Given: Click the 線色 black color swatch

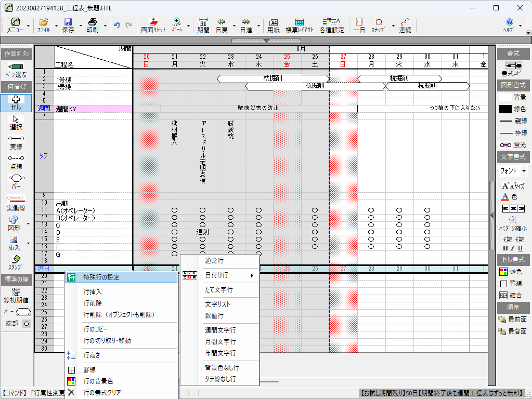Looking at the screenshot, I should pos(505,109).
